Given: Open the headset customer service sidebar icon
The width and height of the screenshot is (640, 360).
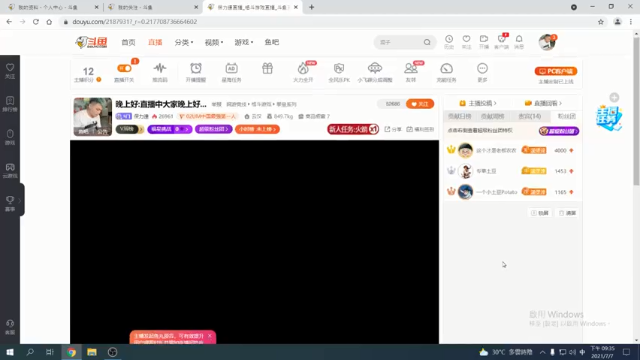Looking at the screenshot, I should 10,327.
